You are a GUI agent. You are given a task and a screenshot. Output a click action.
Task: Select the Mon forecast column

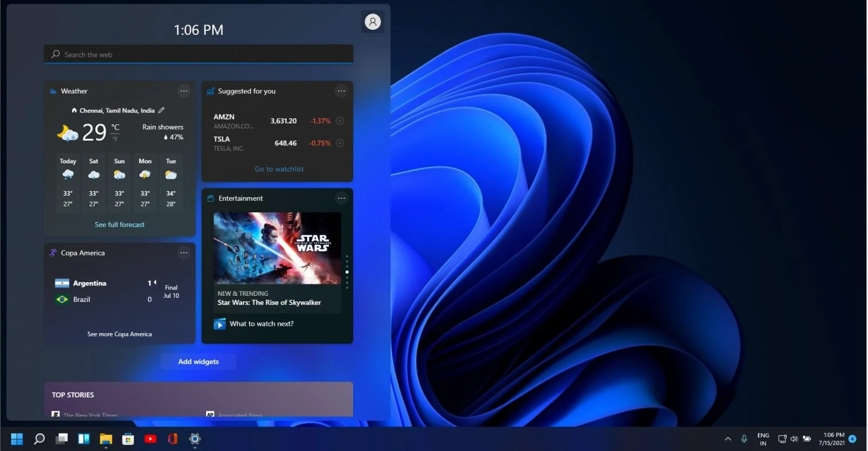pyautogui.click(x=145, y=183)
